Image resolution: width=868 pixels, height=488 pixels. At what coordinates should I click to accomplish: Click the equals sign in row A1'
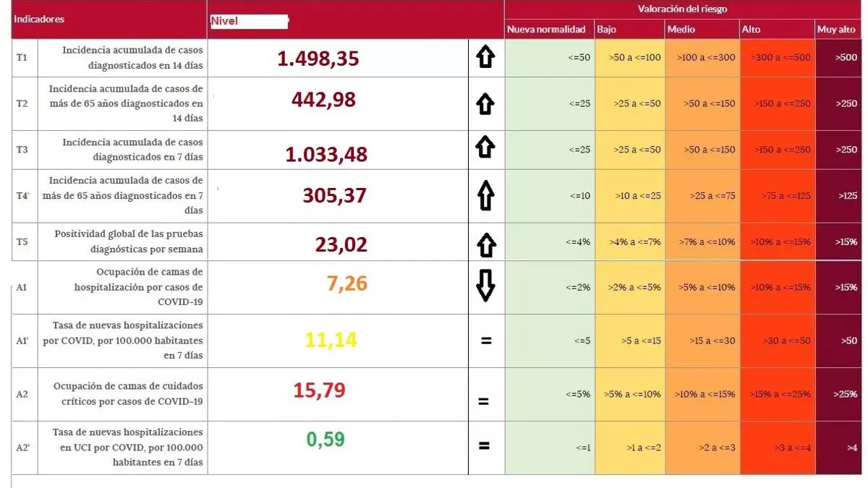tap(485, 340)
